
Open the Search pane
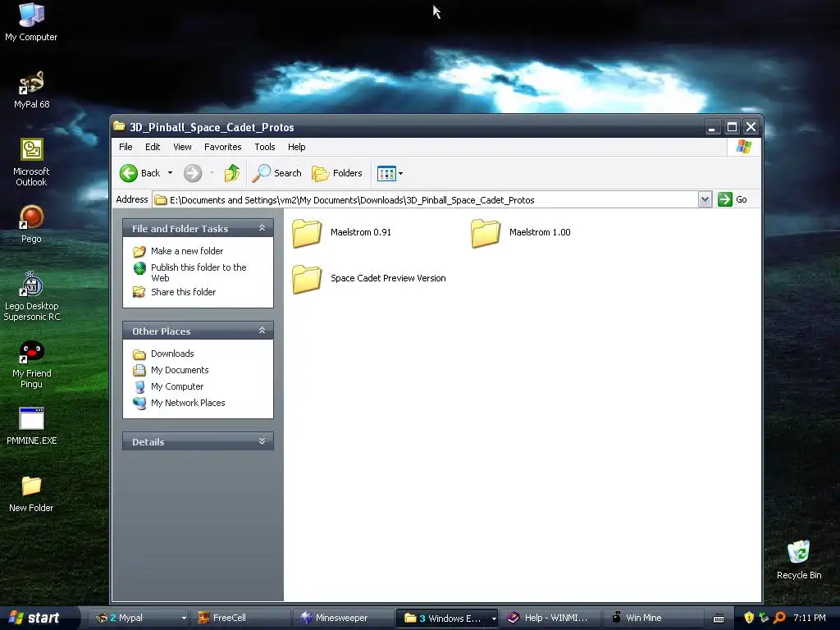coord(277,173)
